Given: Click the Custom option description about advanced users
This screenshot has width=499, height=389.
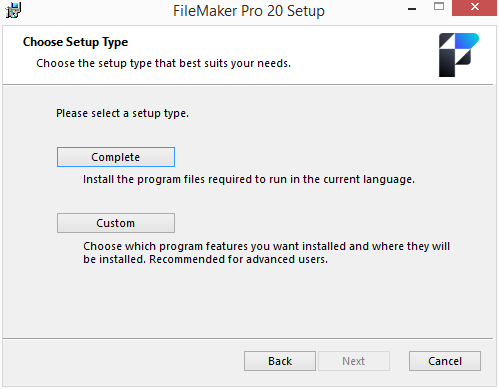Looking at the screenshot, I should click(266, 253).
